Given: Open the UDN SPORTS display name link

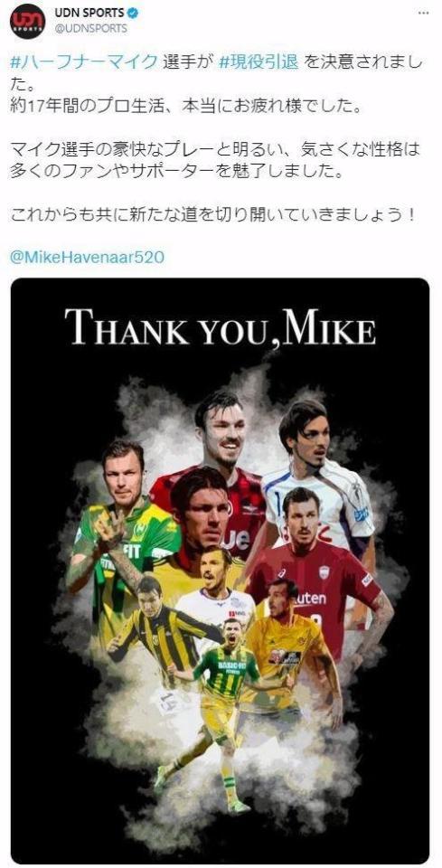Looking at the screenshot, I should 89,12.
